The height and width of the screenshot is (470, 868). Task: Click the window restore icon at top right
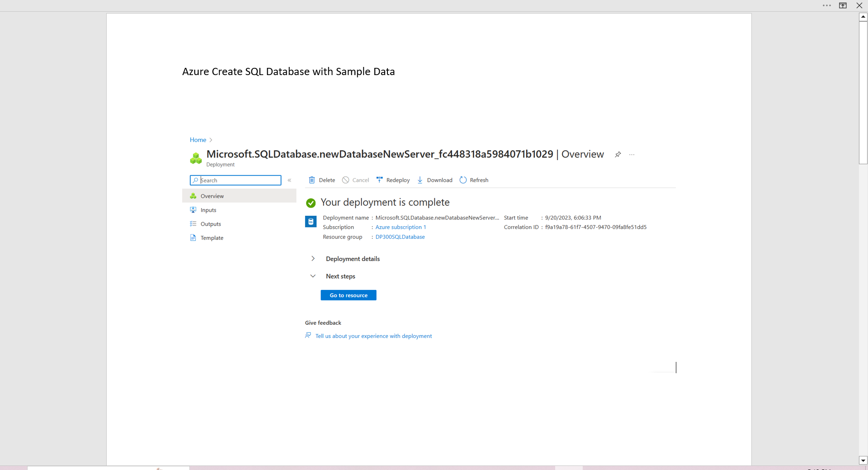pyautogui.click(x=843, y=5)
